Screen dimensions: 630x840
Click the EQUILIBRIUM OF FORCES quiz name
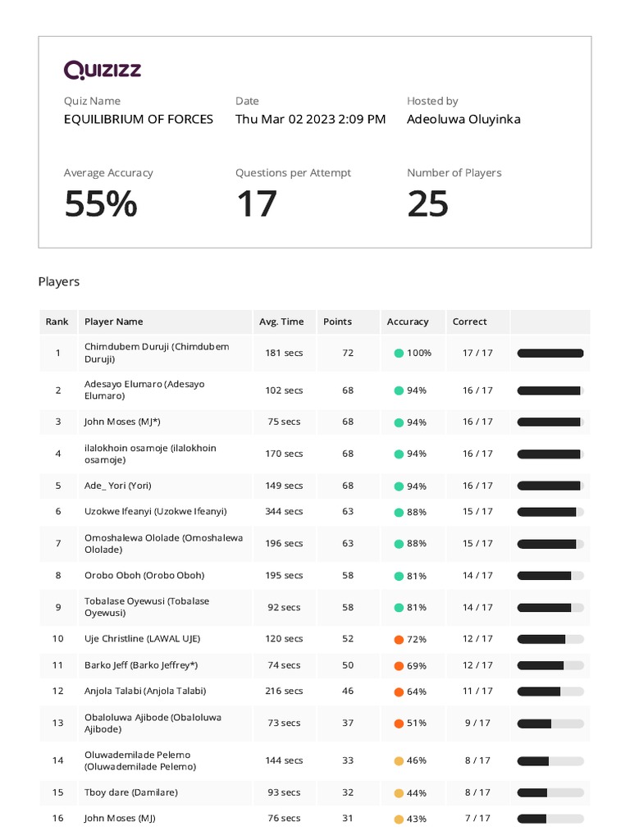pos(138,119)
